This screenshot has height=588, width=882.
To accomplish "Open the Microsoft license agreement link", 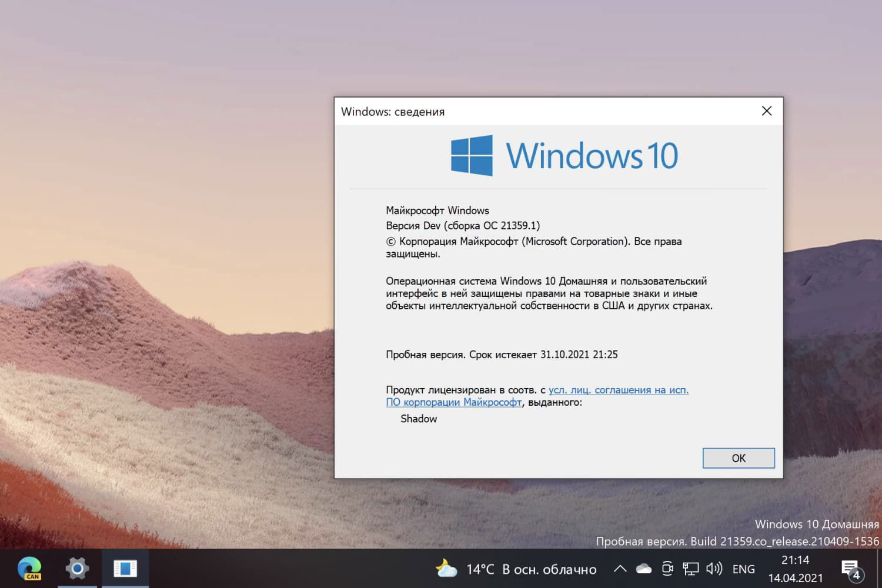I will click(618, 390).
